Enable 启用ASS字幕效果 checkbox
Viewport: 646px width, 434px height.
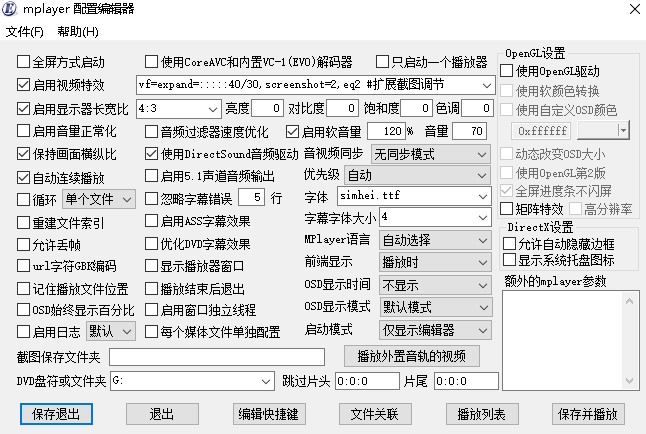[151, 221]
